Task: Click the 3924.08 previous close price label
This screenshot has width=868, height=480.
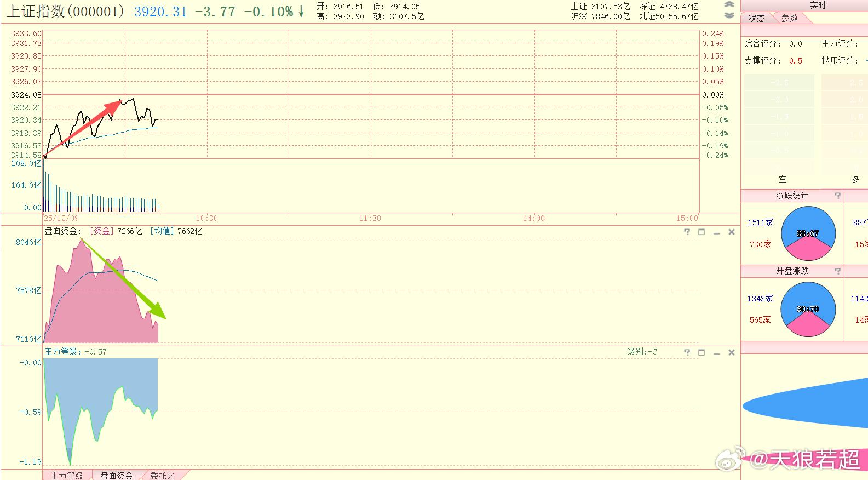Action: 26,95
